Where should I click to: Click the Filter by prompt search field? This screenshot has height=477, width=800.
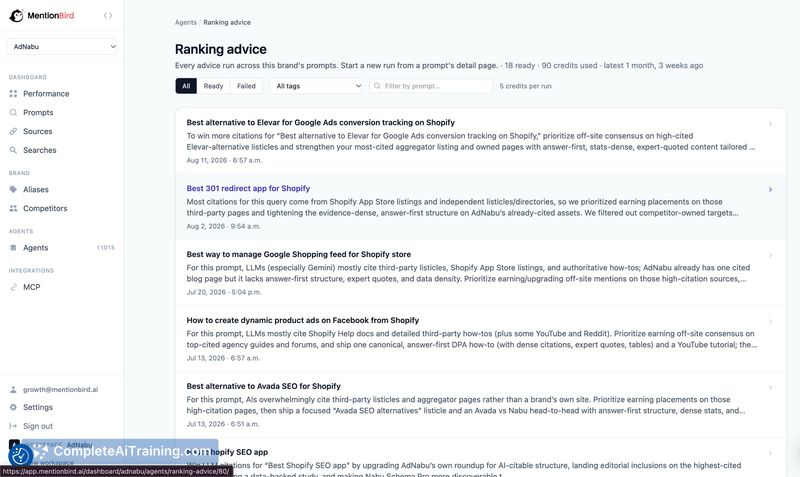(431, 86)
